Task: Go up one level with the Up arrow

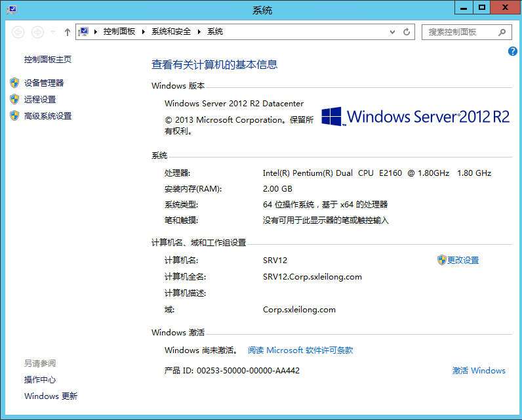Action: pyautogui.click(x=68, y=32)
